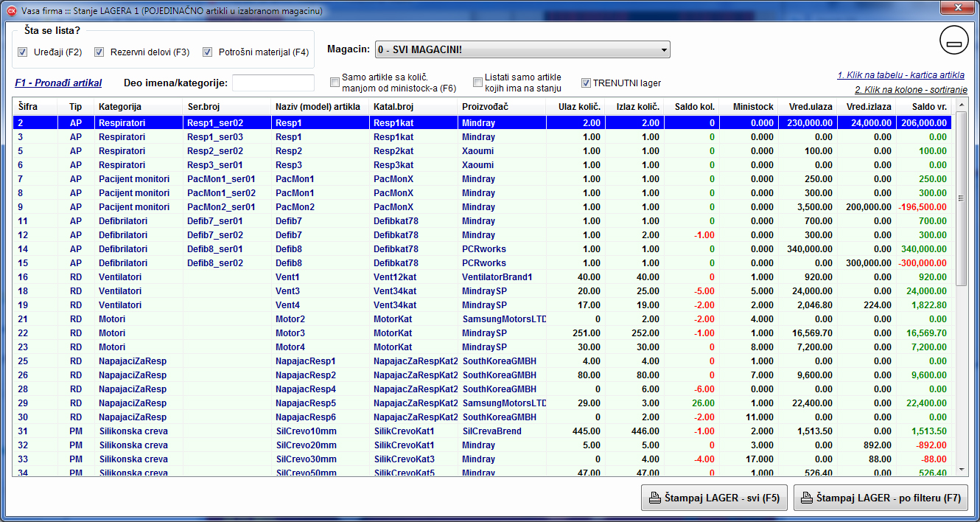Image resolution: width=980 pixels, height=522 pixels.
Task: Click the NapajacResp5 model cell
Action: coord(321,403)
